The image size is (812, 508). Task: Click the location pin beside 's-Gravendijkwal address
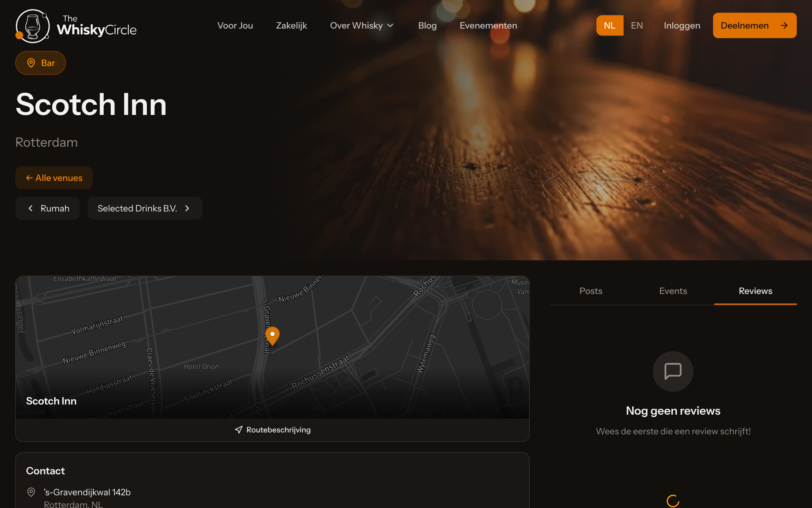coord(31,492)
